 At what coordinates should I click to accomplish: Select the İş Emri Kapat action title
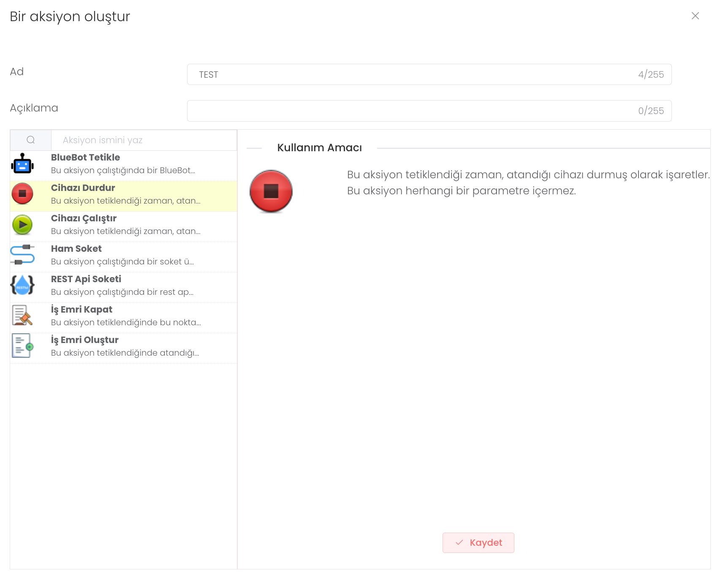[x=82, y=310]
